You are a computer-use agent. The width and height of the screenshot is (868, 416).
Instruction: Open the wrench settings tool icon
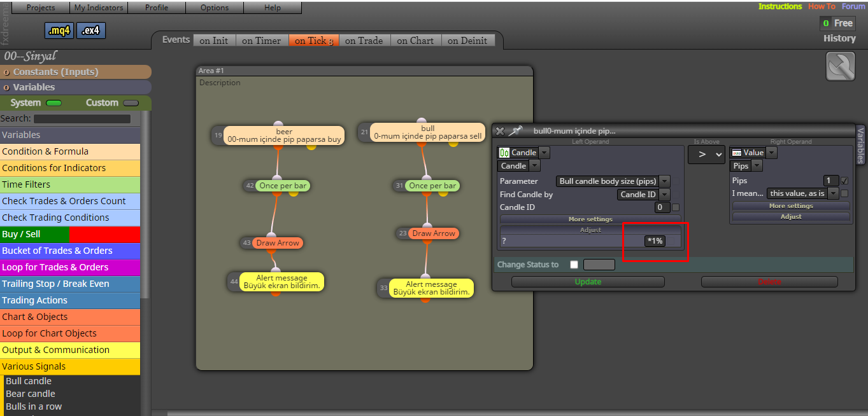[x=840, y=66]
